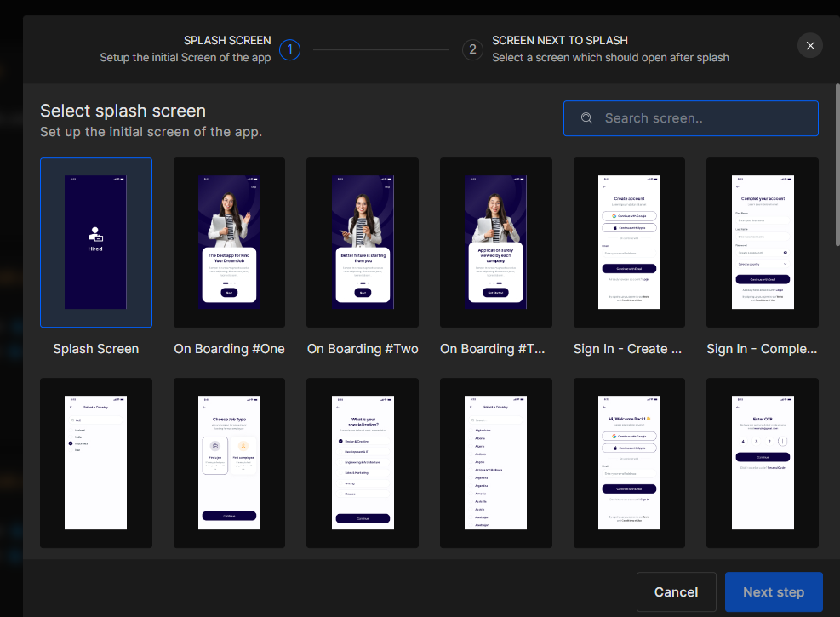Click the Next step button

(773, 592)
